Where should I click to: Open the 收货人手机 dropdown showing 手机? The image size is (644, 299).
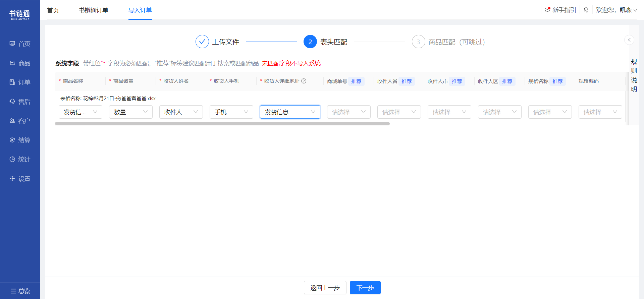(231, 112)
